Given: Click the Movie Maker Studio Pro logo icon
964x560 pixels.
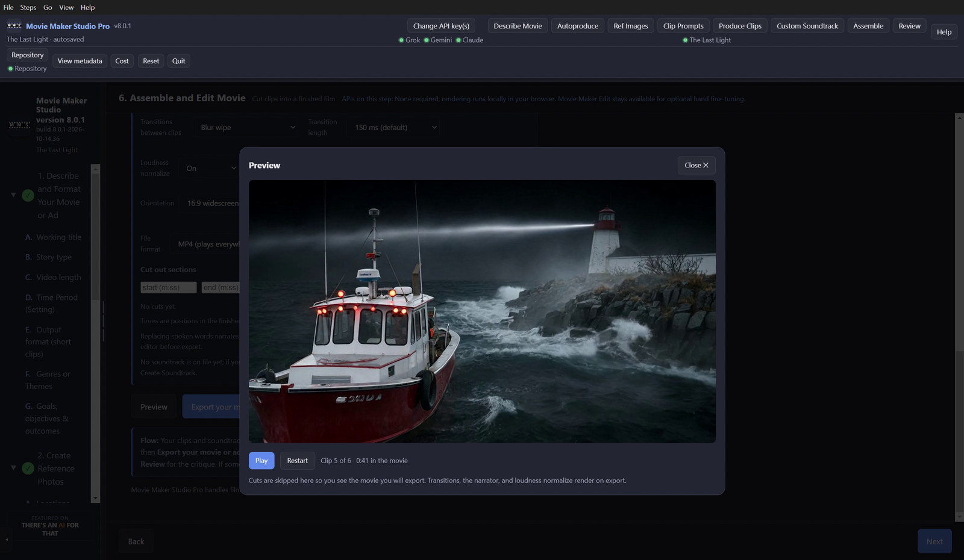Looking at the screenshot, I should (14, 26).
